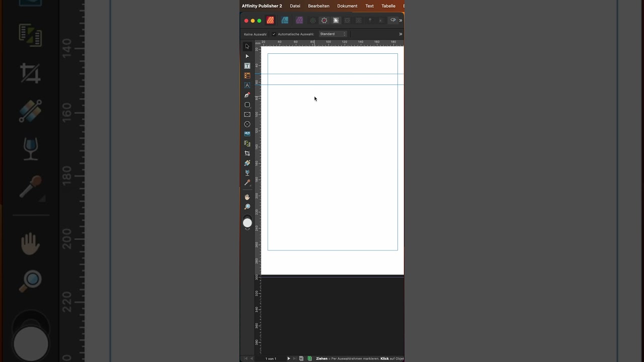Select the Table tool
This screenshot has width=644, height=362.
coord(247,75)
